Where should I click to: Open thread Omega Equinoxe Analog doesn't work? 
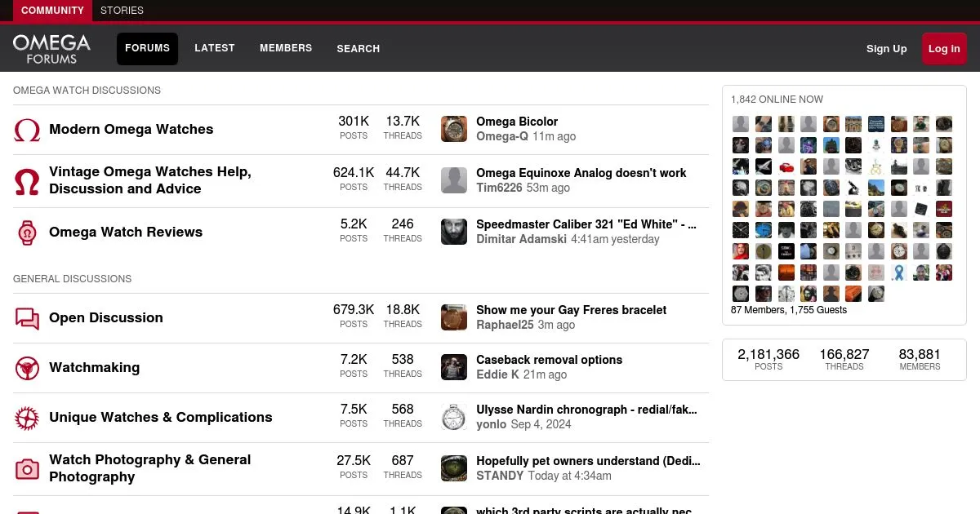tap(581, 173)
